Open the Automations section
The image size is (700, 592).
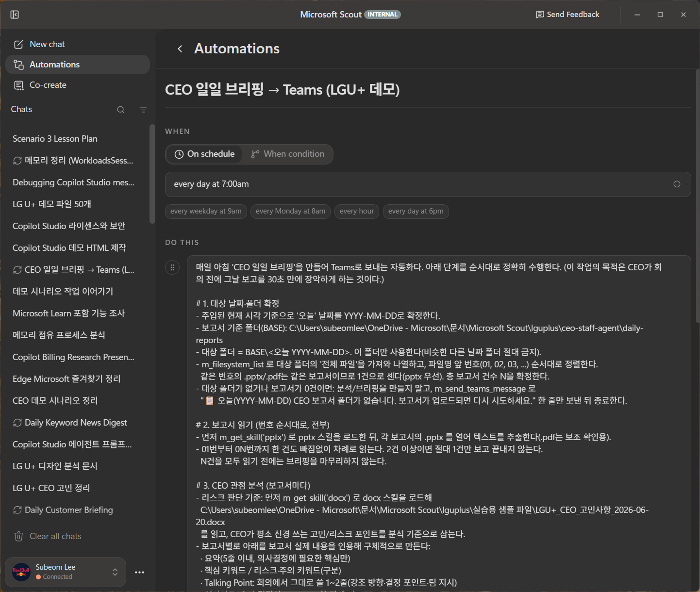[x=78, y=65]
